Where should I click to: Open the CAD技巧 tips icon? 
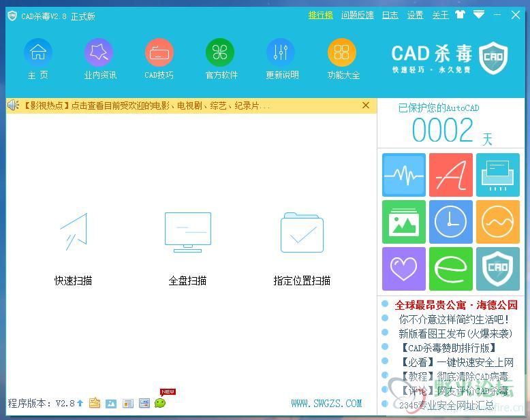(x=159, y=52)
